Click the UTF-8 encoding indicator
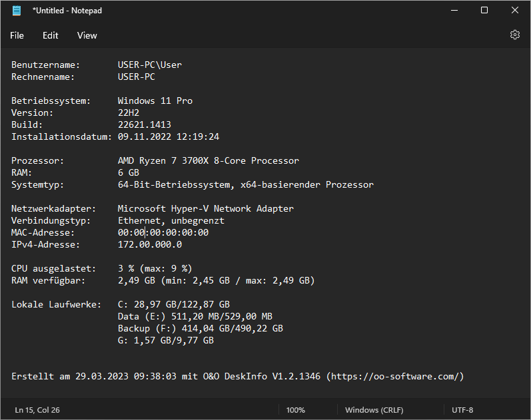 tap(462, 410)
